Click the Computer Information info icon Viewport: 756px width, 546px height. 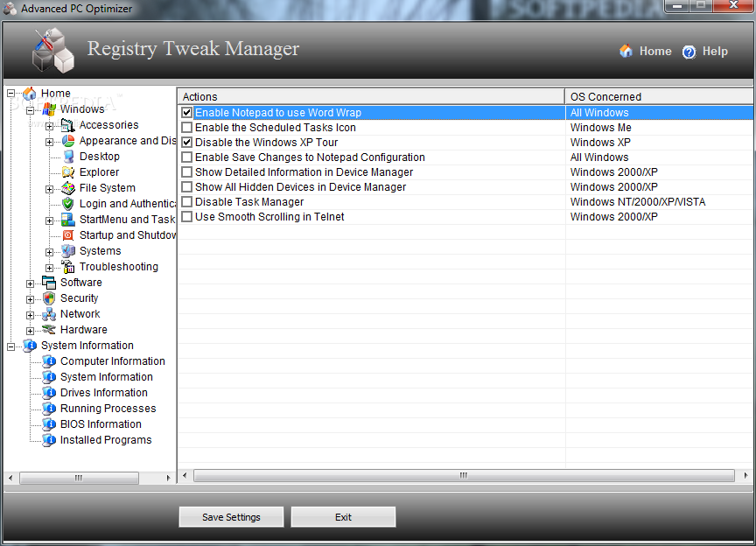[x=49, y=360]
